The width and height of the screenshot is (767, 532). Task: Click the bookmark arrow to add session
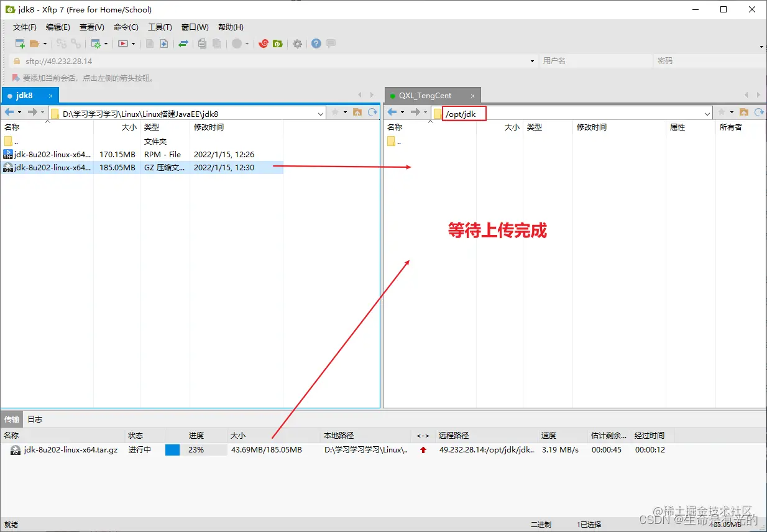[16, 78]
